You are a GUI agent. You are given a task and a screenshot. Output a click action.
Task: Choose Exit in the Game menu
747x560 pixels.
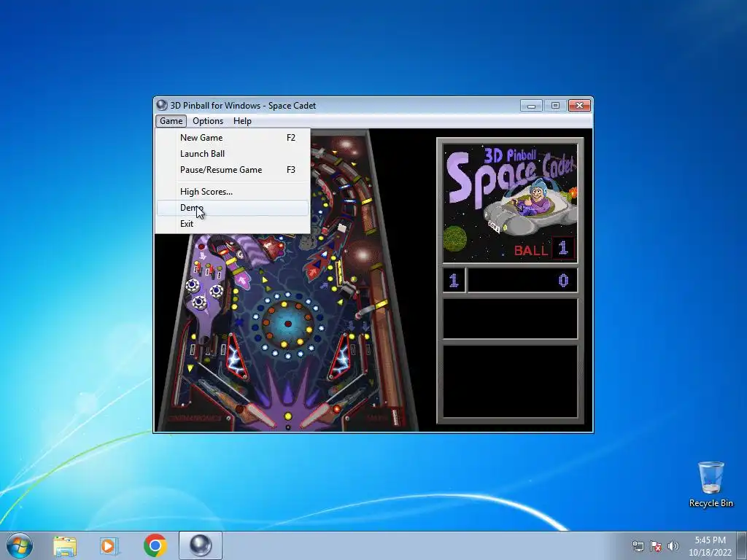[233, 224]
